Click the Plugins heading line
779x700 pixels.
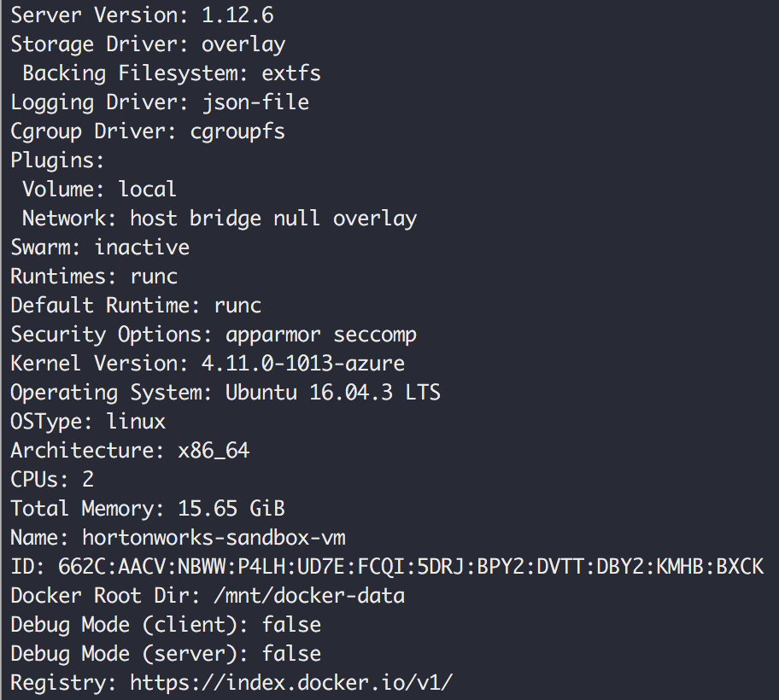pos(57,160)
